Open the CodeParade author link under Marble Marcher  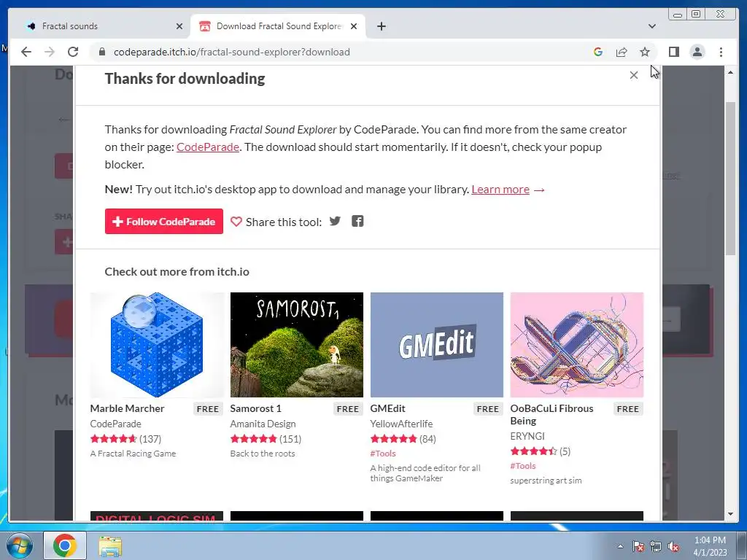click(x=116, y=424)
